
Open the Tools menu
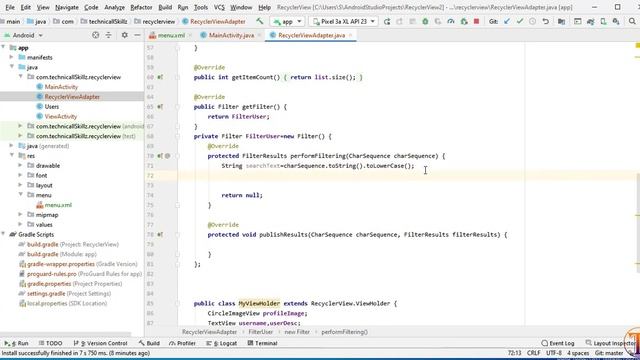click(201, 7)
